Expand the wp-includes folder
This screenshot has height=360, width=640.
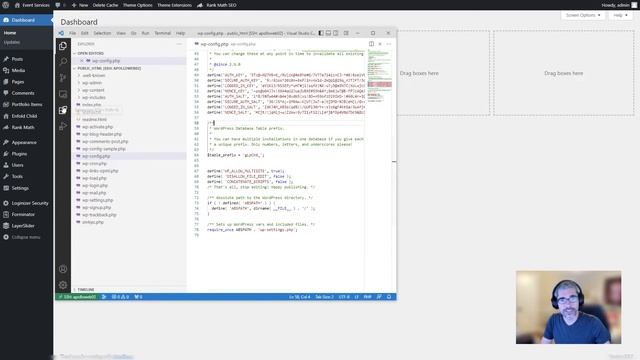tap(93, 98)
